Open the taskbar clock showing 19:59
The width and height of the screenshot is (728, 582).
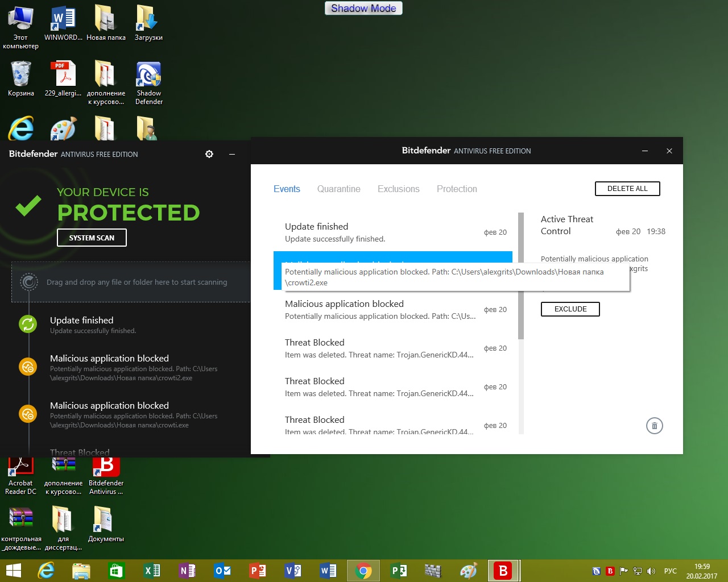point(702,571)
